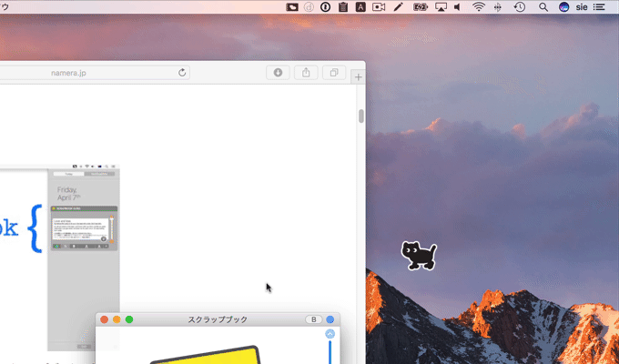This screenshot has height=364, width=619.
Task: Launch Siri from the menu bar
Action: click(563, 6)
